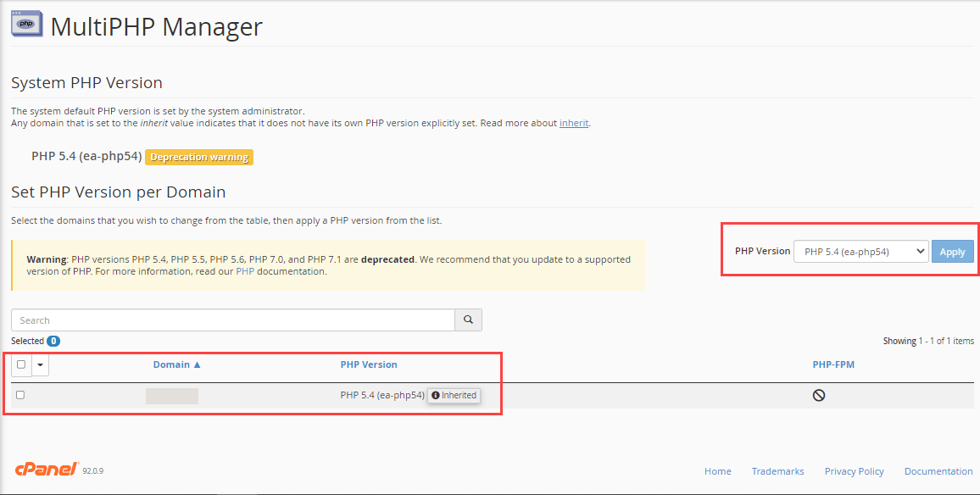Image resolution: width=980 pixels, height=495 pixels.
Task: Open the PHP Version dropdown list
Action: [860, 252]
